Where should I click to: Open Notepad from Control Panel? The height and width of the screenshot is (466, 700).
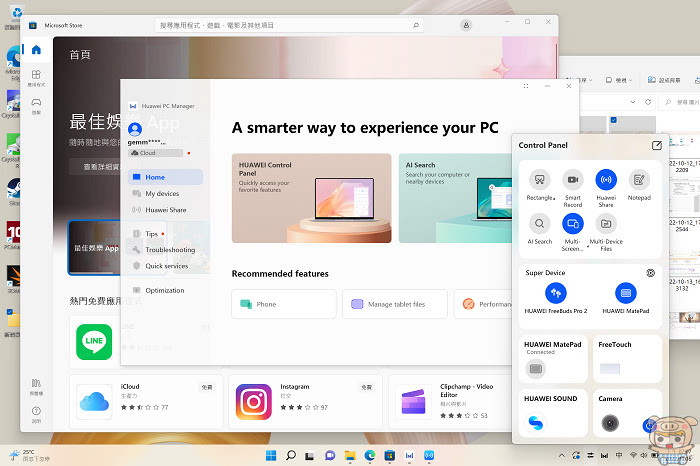[x=639, y=180]
